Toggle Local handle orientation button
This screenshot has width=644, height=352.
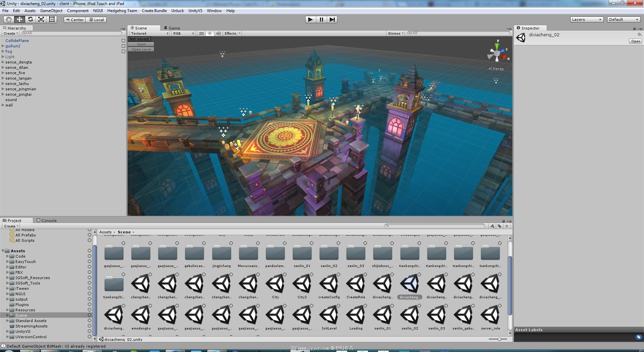tap(97, 19)
